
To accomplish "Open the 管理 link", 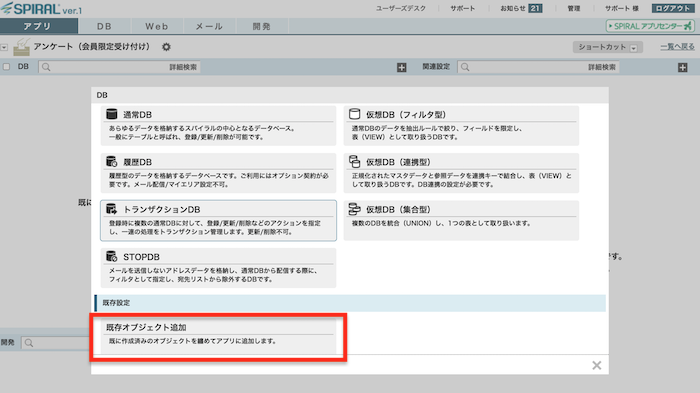I will click(574, 8).
